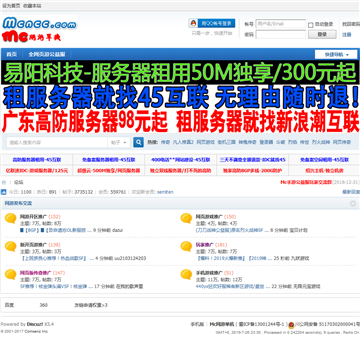Open the forum titled with (152) count
The width and height of the screenshot is (360, 360).
click(33, 217)
